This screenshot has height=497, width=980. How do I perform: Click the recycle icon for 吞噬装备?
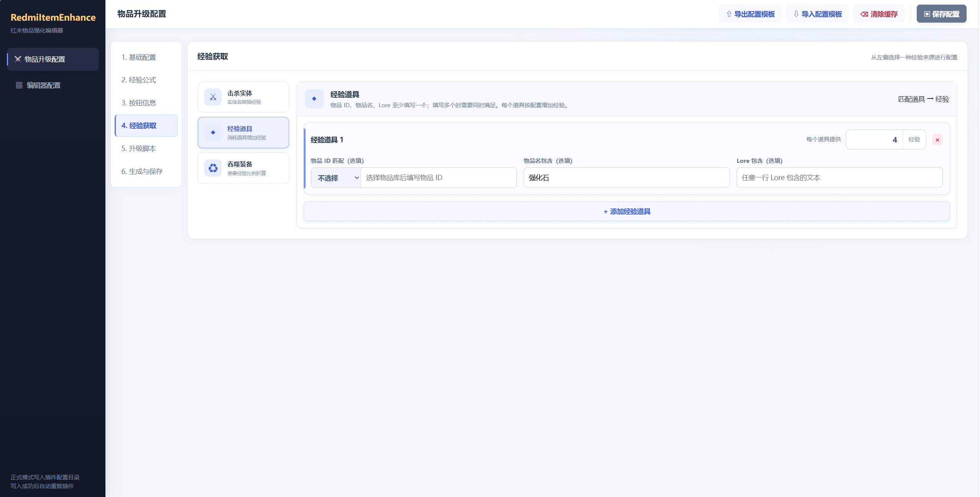(213, 168)
